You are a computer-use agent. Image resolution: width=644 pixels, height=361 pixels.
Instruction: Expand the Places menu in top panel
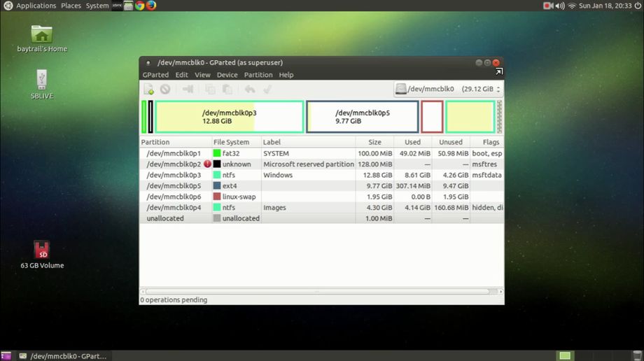pyautogui.click(x=71, y=6)
